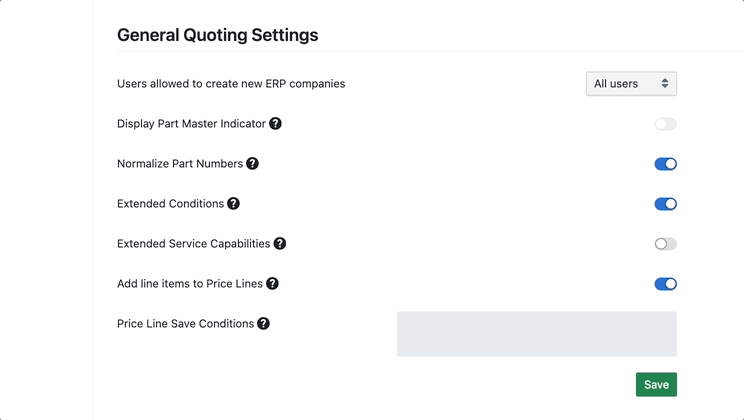
Task: Click the Add line items to Price Lines label
Action: [x=190, y=284]
